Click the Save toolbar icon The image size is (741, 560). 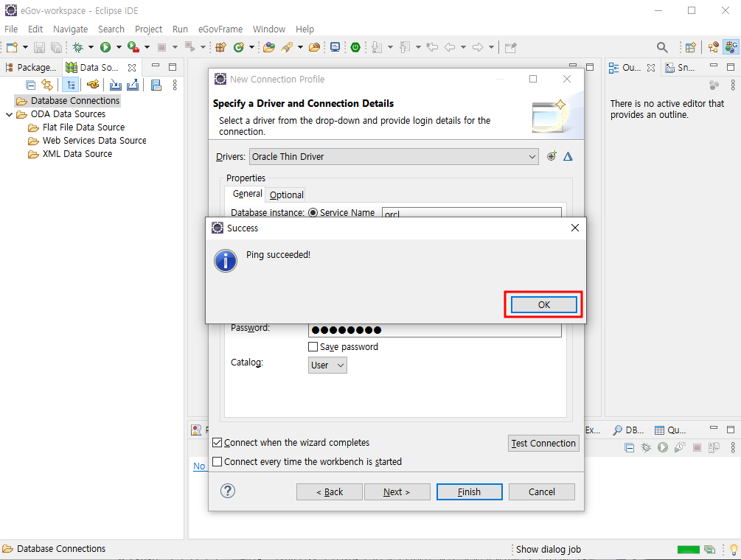39,47
